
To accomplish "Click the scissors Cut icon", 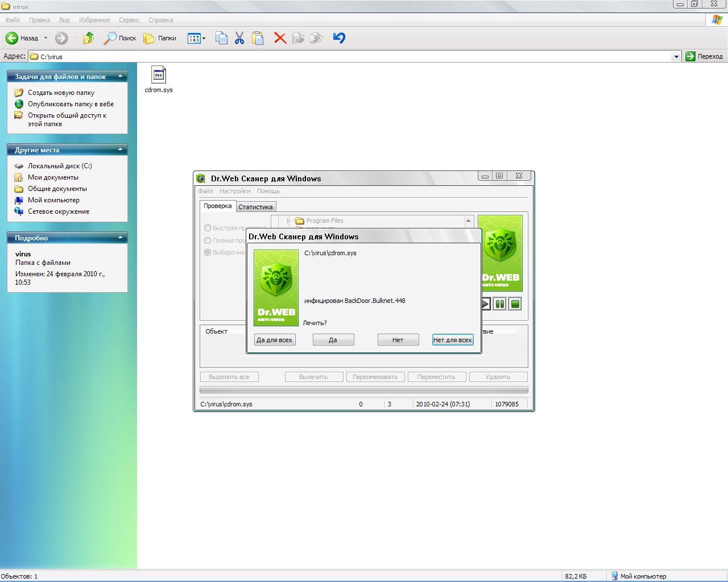I will pos(239,38).
